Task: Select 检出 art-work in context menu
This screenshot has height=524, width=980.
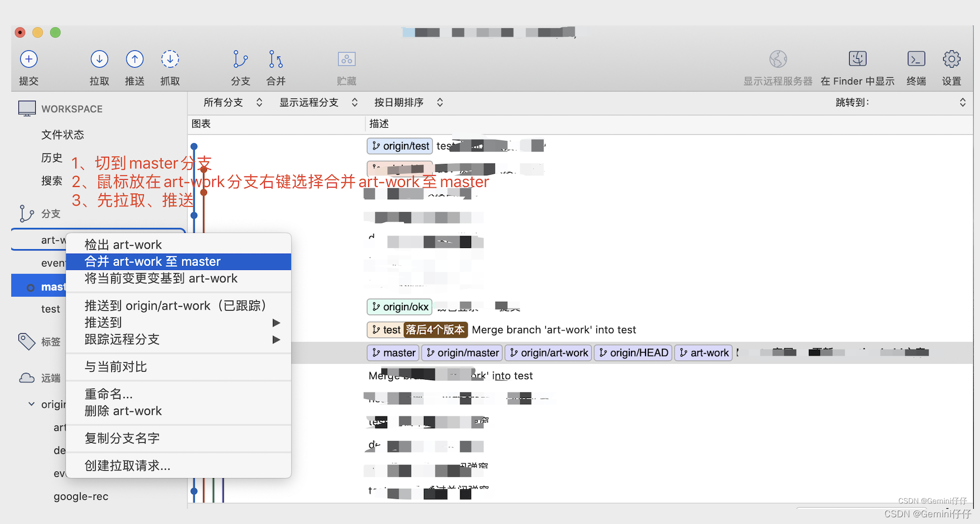Action: click(x=178, y=245)
